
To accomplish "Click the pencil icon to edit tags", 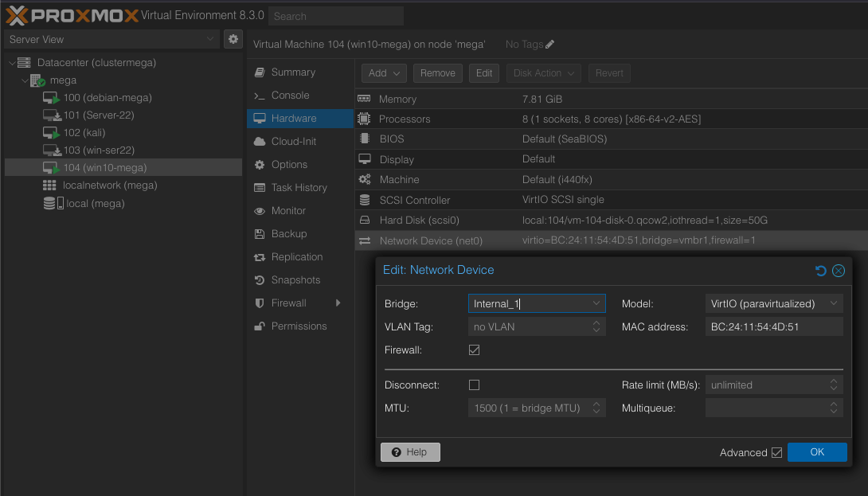I will click(549, 45).
